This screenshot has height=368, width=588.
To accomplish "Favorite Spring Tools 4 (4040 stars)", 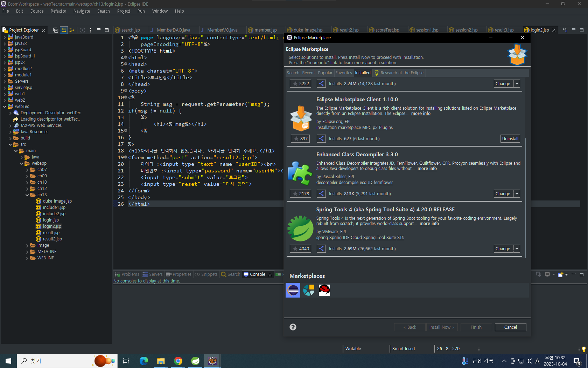I will click(300, 249).
